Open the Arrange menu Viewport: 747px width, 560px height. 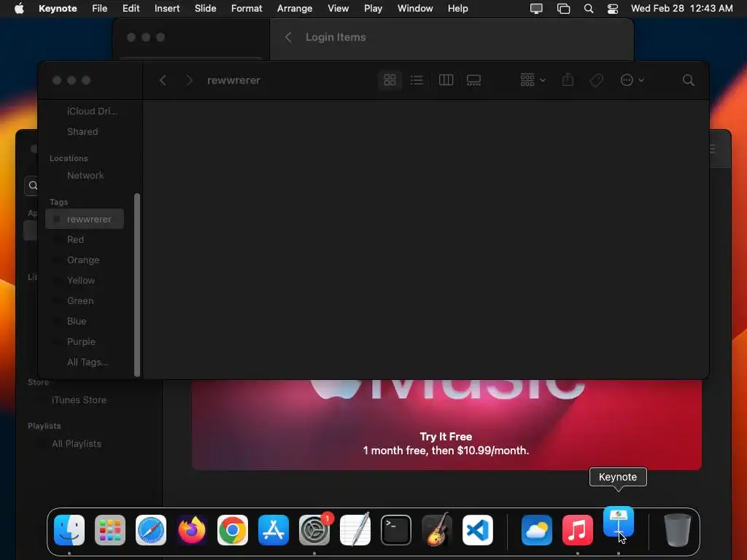point(295,9)
